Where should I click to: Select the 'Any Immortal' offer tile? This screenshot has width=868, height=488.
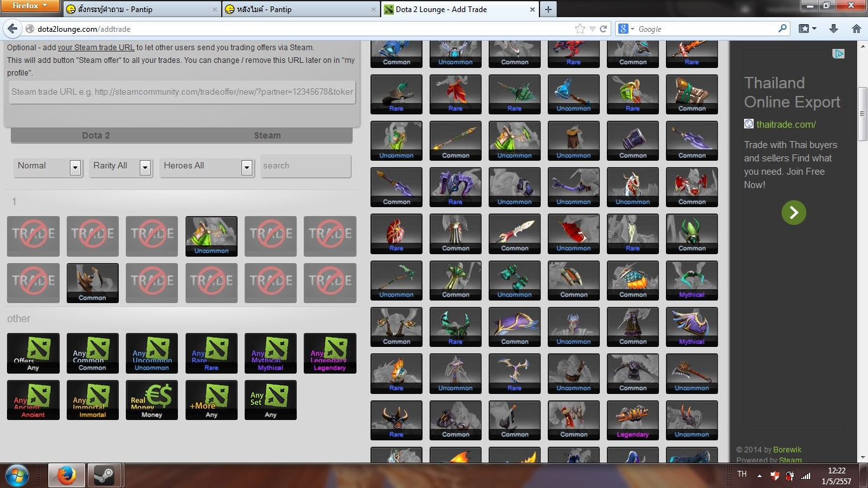(x=92, y=400)
